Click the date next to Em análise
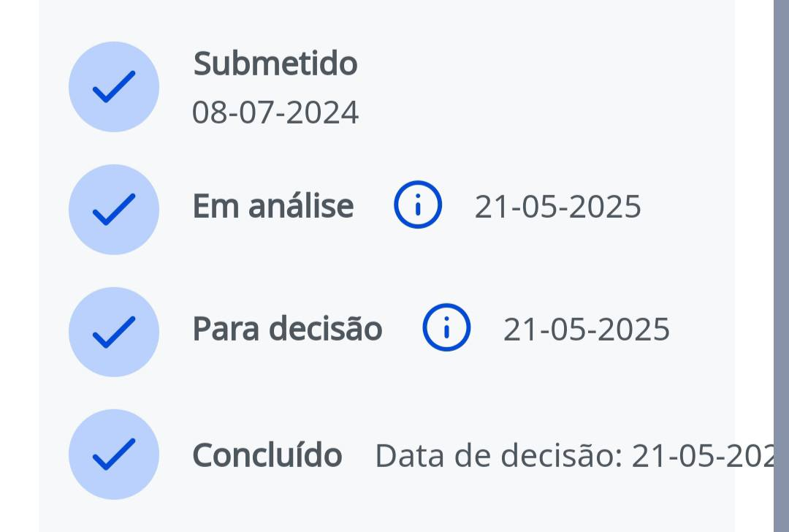The image size is (789, 532). click(558, 207)
